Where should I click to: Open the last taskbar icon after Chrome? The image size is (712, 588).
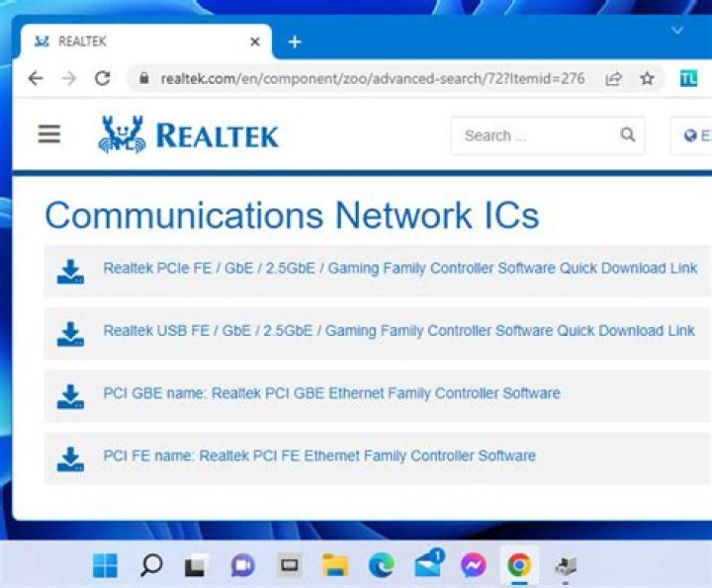566,566
